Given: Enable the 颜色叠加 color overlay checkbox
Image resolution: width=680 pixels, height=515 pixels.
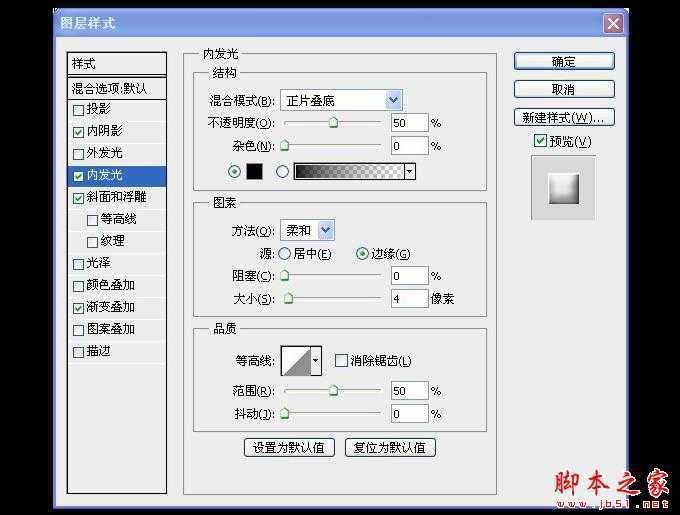Looking at the screenshot, I should pos(78,287).
